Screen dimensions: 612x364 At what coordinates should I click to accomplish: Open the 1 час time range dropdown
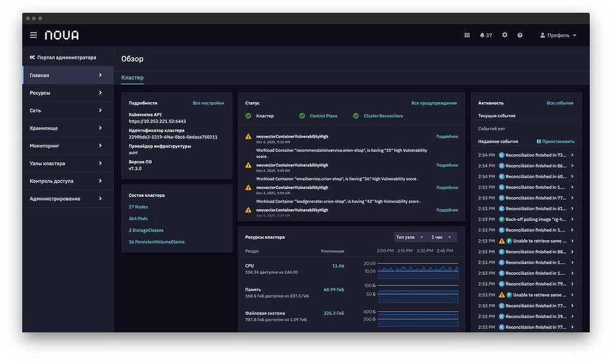tap(441, 237)
